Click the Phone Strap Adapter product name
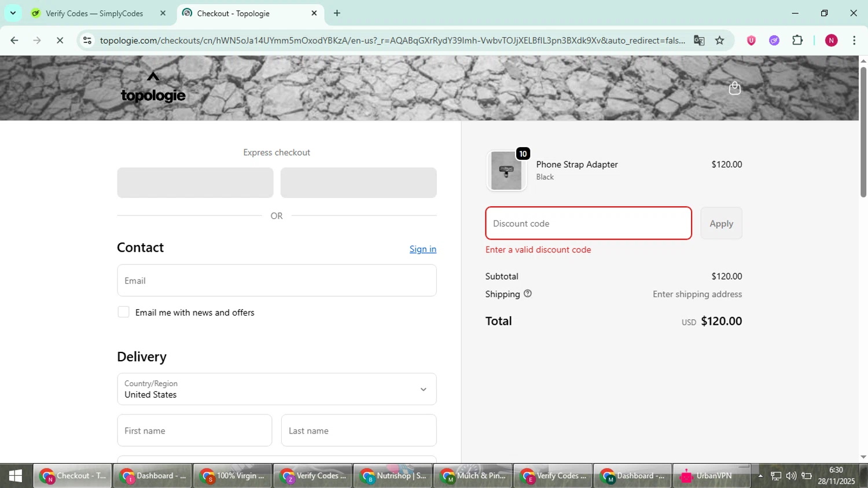The image size is (868, 488). point(577,164)
